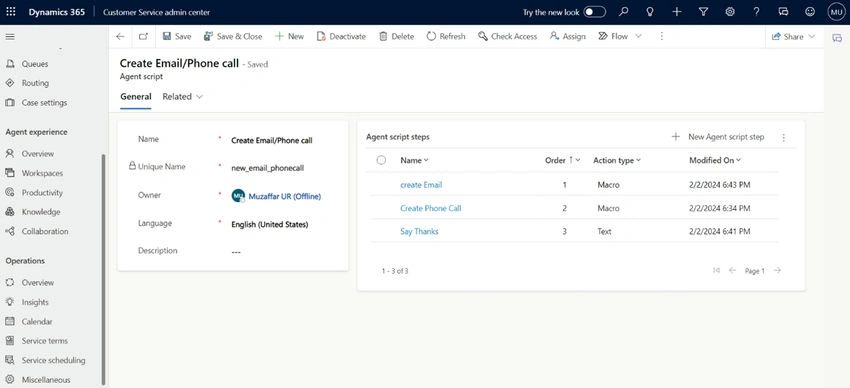Open the search magnifier in top bar
Viewport: 850px width, 388px height.
click(x=624, y=12)
